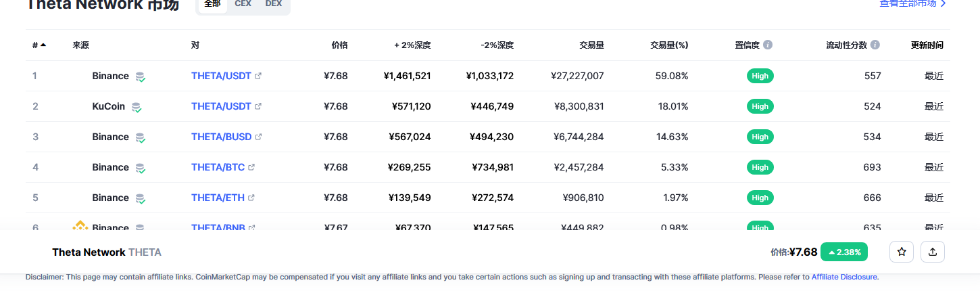Click the green 2.38% price change badge
The width and height of the screenshot is (980, 291).
click(844, 252)
